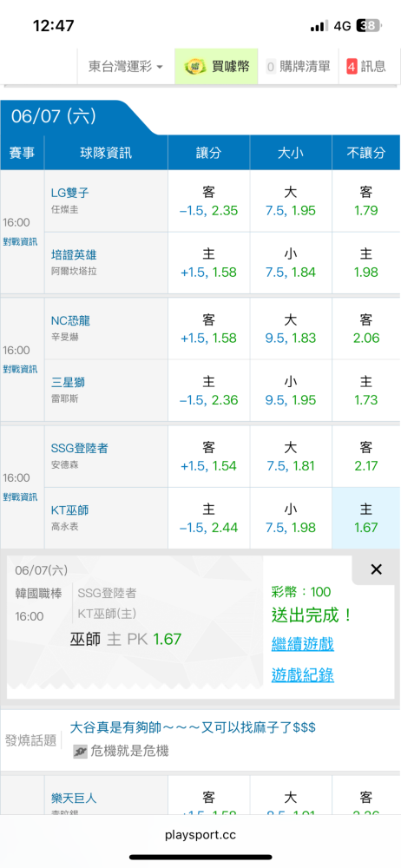Image resolution: width=401 pixels, height=868 pixels.
Task: Open 訊息 with 4 notifications badge
Action: tap(366, 67)
